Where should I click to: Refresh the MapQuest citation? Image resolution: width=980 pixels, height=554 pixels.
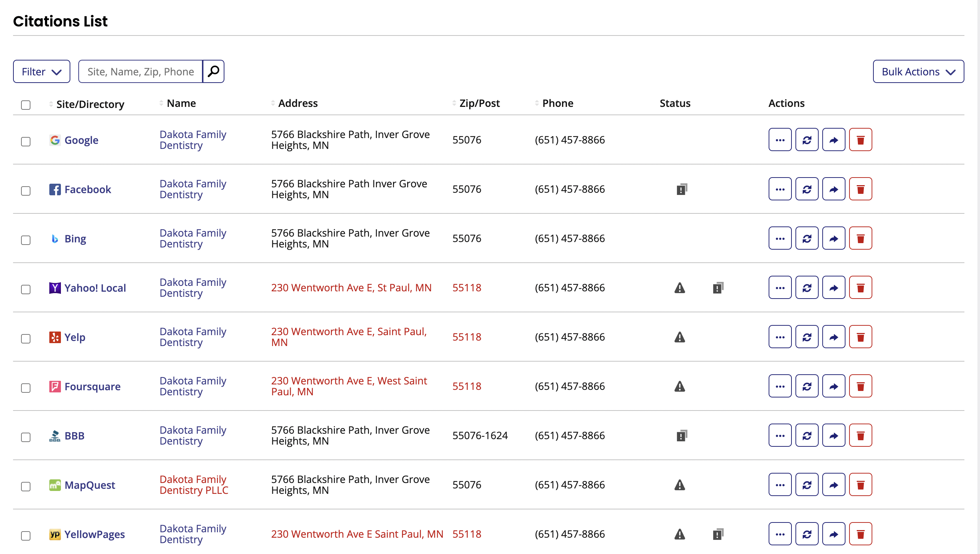click(807, 485)
